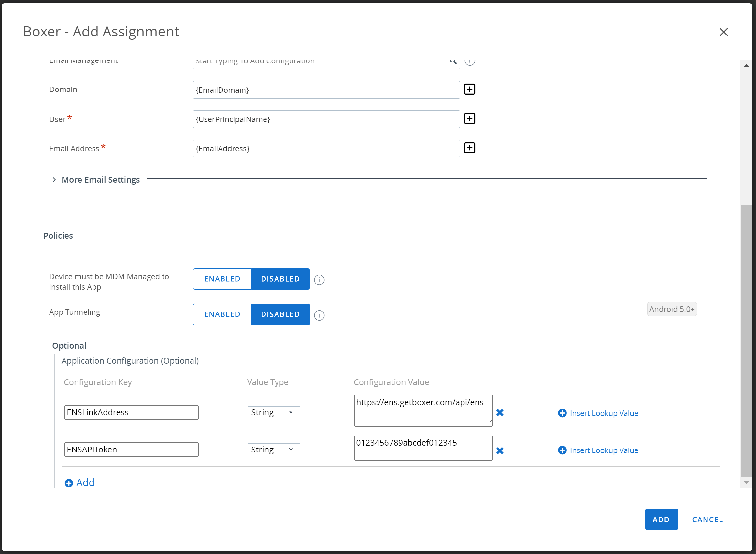Show info for Device must be MDM Managed
Screen dimensions: 756x554
(319, 280)
